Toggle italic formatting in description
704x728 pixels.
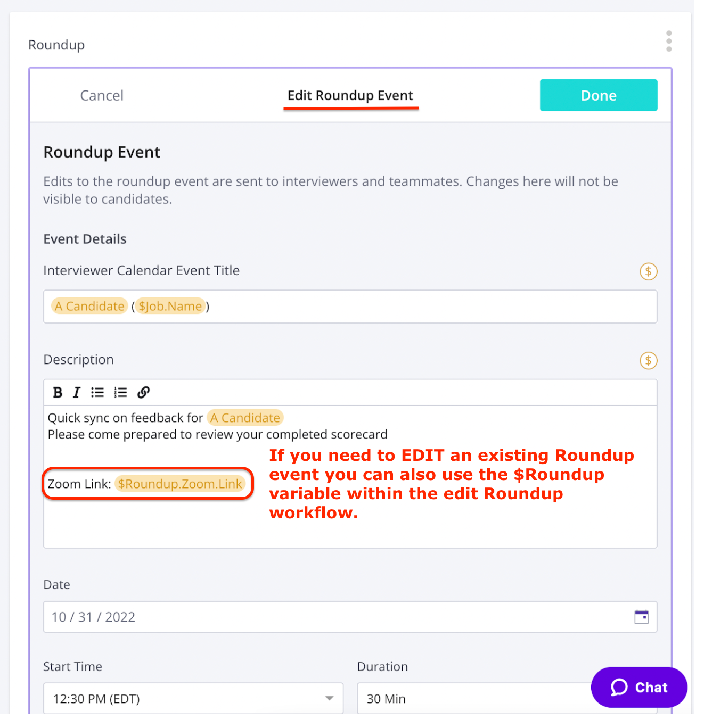pos(77,393)
